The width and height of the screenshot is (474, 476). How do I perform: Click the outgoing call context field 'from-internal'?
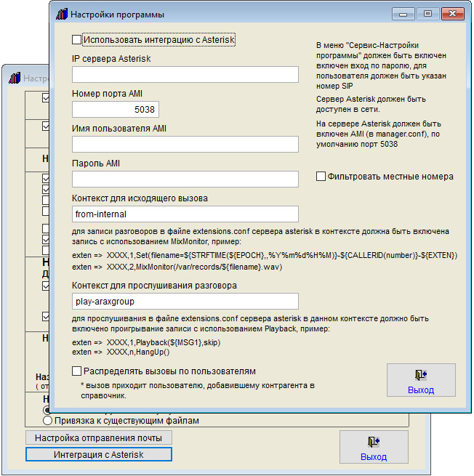click(185, 214)
